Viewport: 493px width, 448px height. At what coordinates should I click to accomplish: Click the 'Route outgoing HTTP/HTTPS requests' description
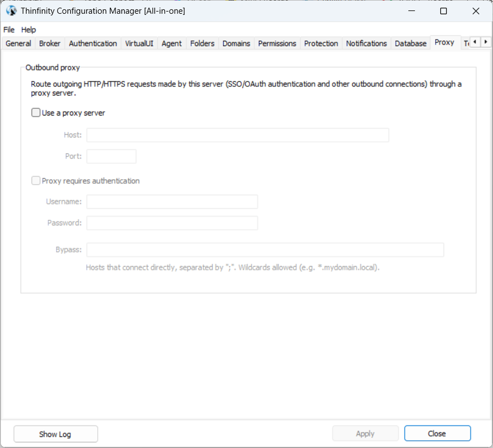pos(246,89)
